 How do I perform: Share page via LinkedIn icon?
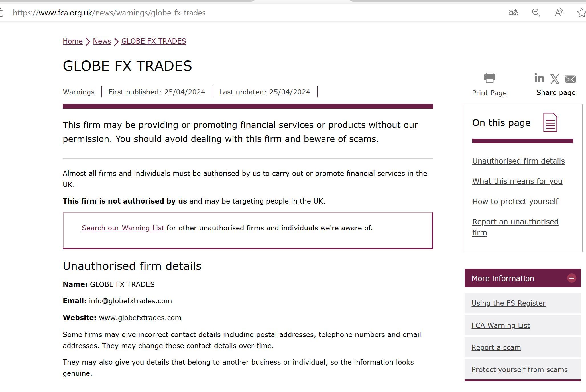pyautogui.click(x=539, y=78)
